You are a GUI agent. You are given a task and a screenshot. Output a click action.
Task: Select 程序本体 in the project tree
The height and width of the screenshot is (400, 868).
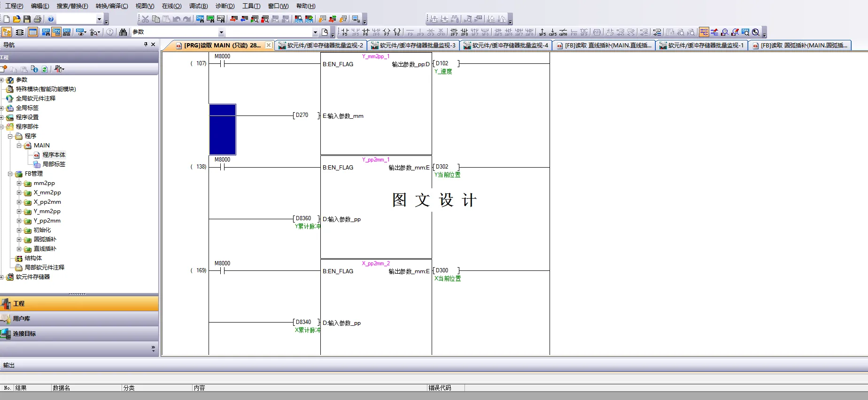point(54,155)
